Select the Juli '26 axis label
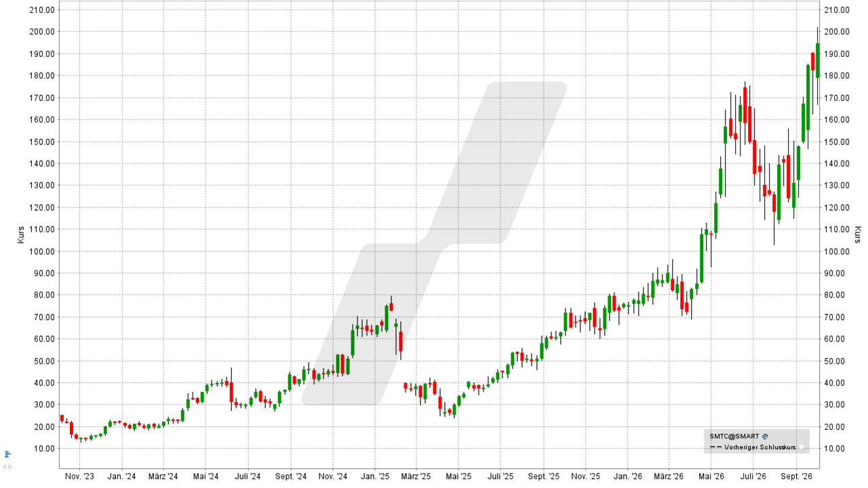Image resolution: width=868 pixels, height=488 pixels. pyautogui.click(x=752, y=476)
